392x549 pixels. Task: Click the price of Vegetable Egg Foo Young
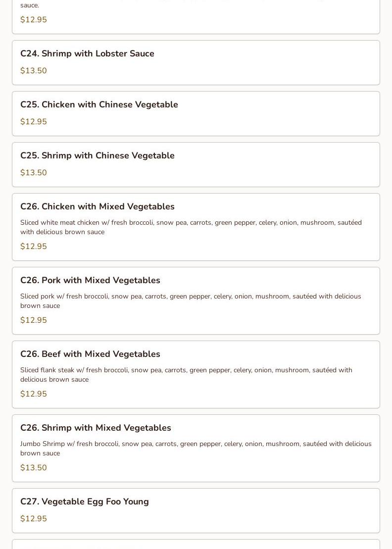point(34,519)
